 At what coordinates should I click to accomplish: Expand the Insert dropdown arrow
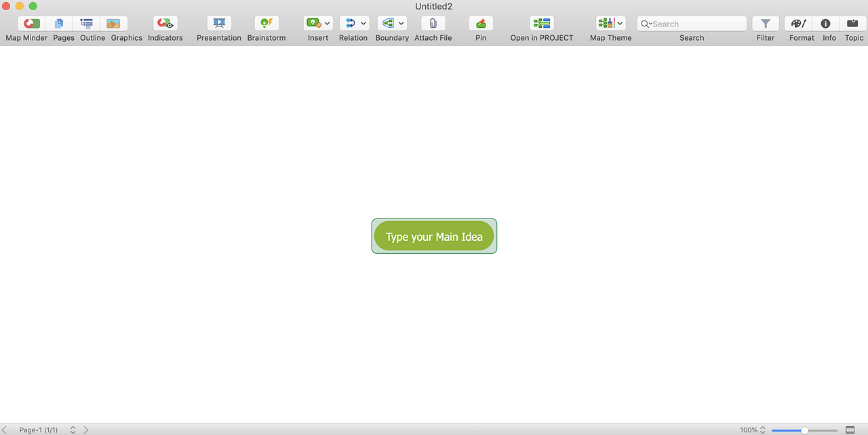click(x=328, y=24)
